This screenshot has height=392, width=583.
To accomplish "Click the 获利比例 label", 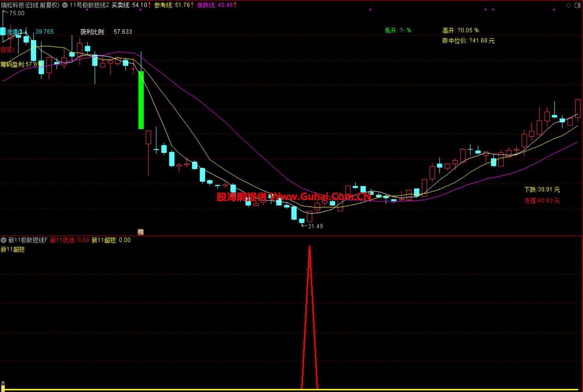I will 93,32.
